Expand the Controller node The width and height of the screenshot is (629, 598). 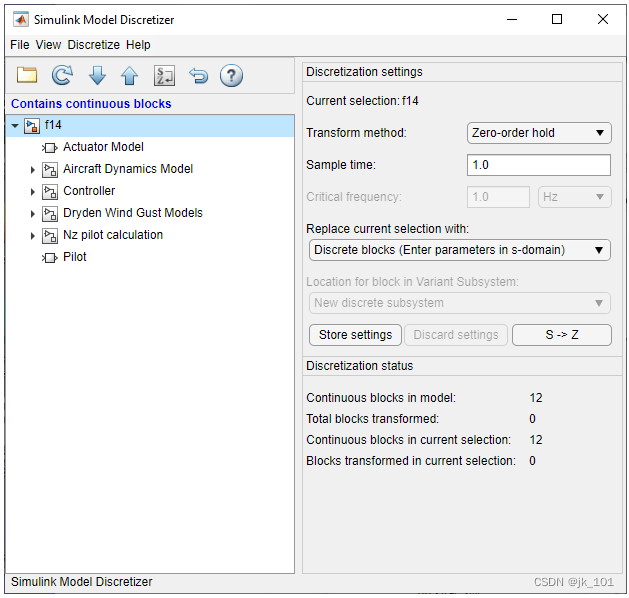click(x=33, y=192)
